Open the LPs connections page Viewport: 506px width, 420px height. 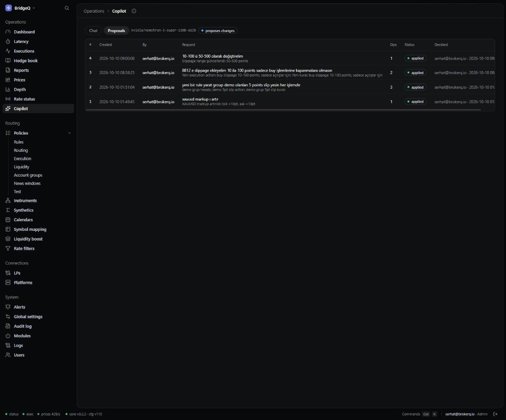click(17, 273)
